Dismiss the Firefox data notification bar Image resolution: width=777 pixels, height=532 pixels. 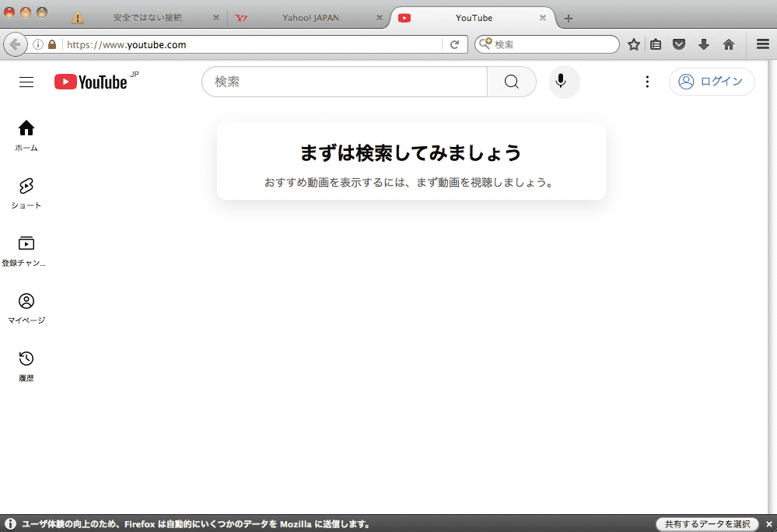tap(769, 523)
